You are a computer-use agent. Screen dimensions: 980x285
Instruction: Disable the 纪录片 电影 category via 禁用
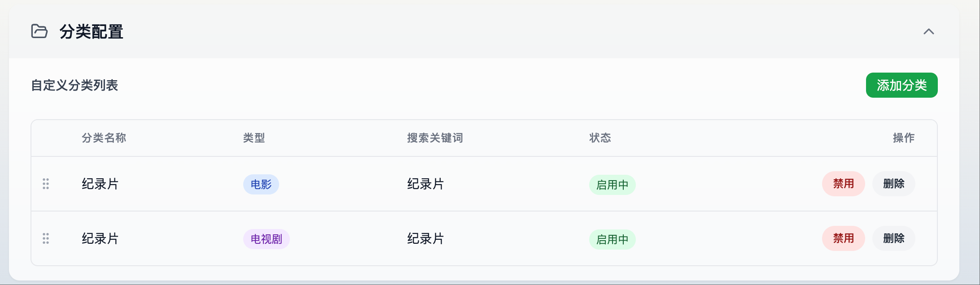tap(843, 184)
